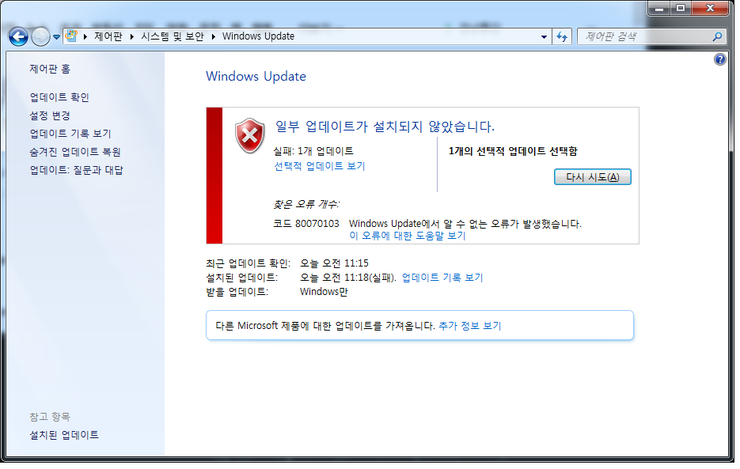Screen dimensions: 740x469
Task: Select 시스템 및 보안 breadcrumb
Action: click(172, 36)
